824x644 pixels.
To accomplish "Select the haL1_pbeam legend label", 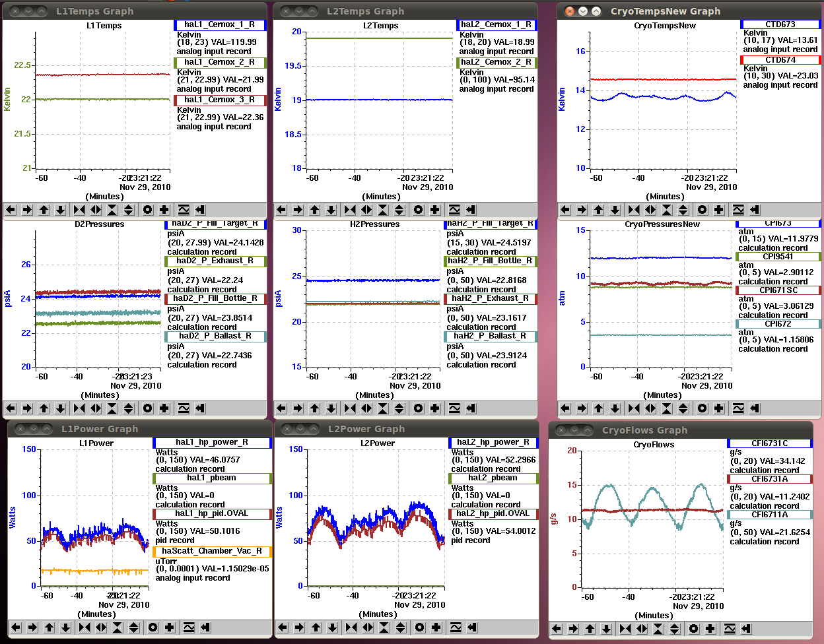I will (x=212, y=478).
